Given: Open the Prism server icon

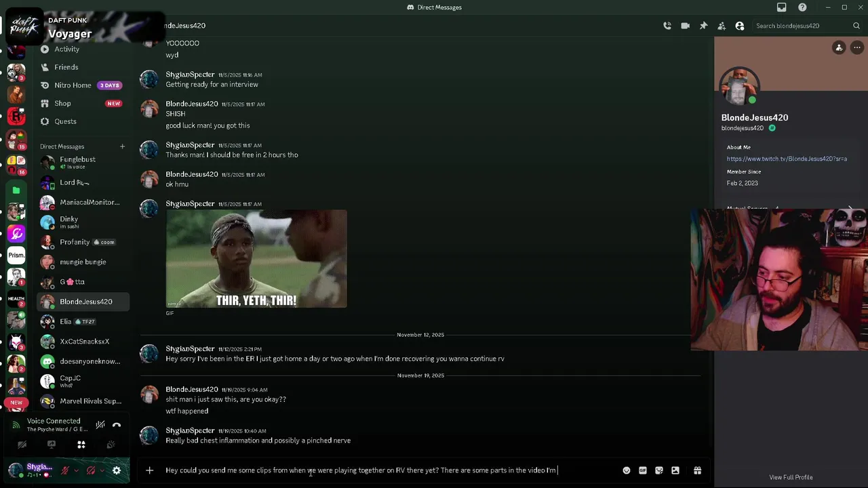Looking at the screenshot, I should tap(16, 256).
